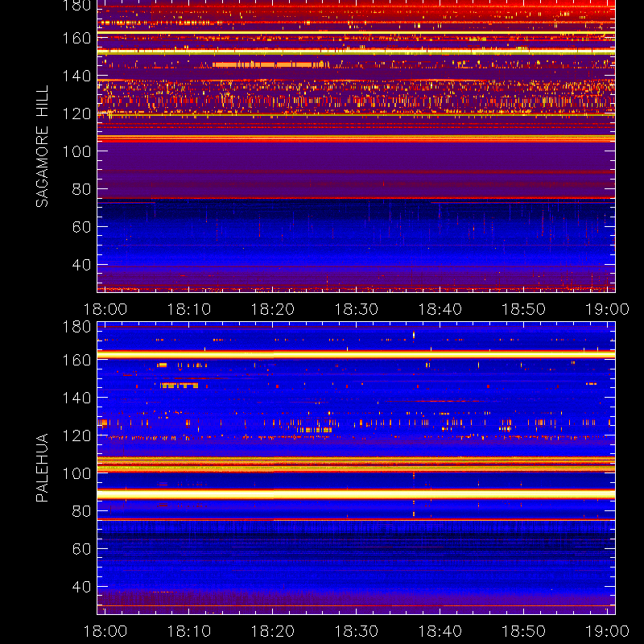Choose the 40 frequency tick on Palehua axis
Screen dimensions: 644x644
click(x=81, y=587)
